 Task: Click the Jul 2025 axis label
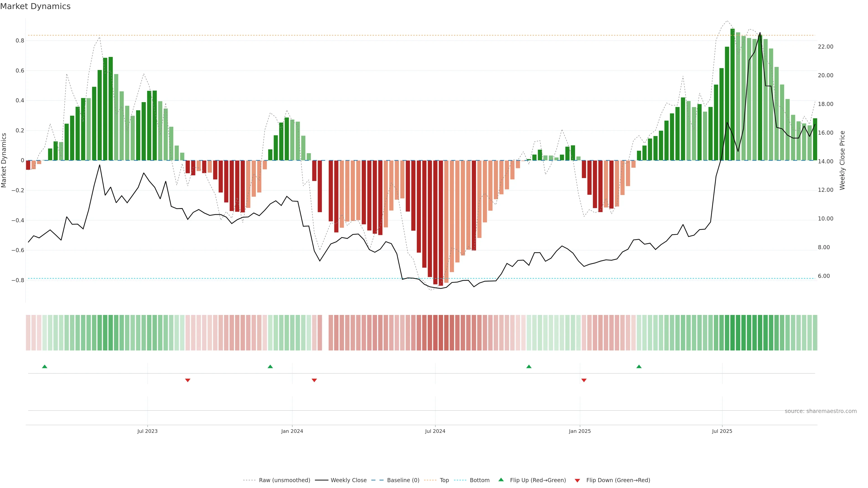tap(722, 431)
